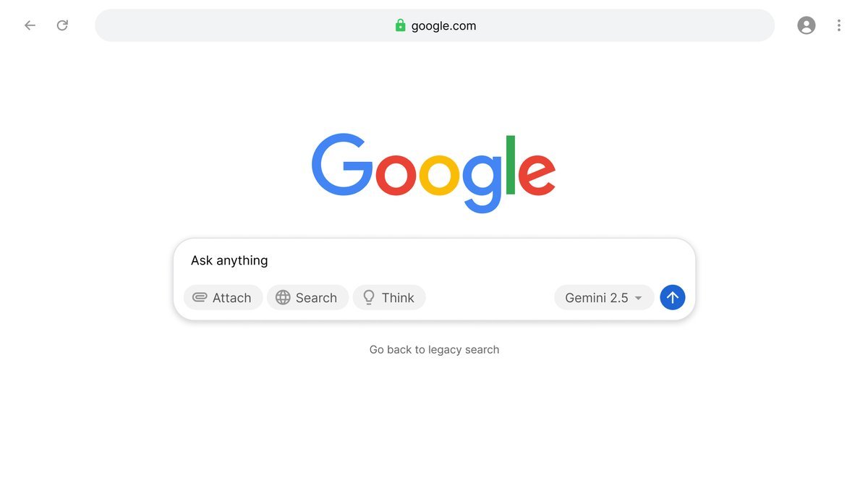Toggle the Search mode chip label
The width and height of the screenshot is (868, 488).
coord(316,298)
